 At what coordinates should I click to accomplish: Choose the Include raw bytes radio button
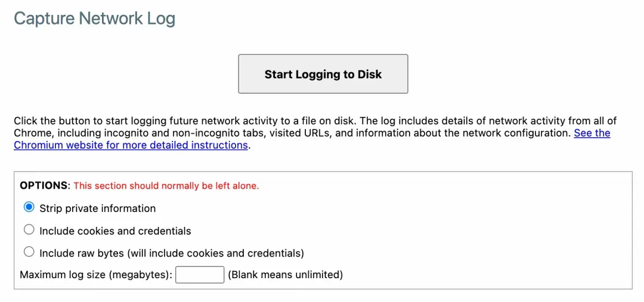click(29, 252)
